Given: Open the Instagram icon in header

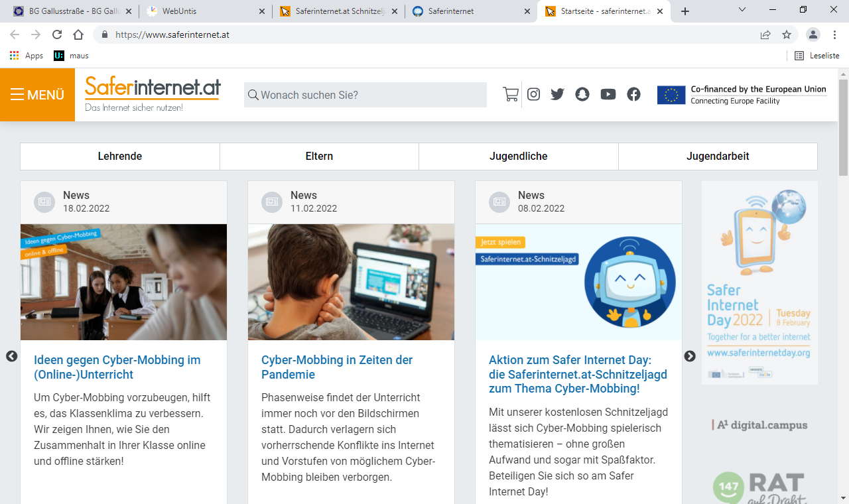Looking at the screenshot, I should (x=533, y=94).
